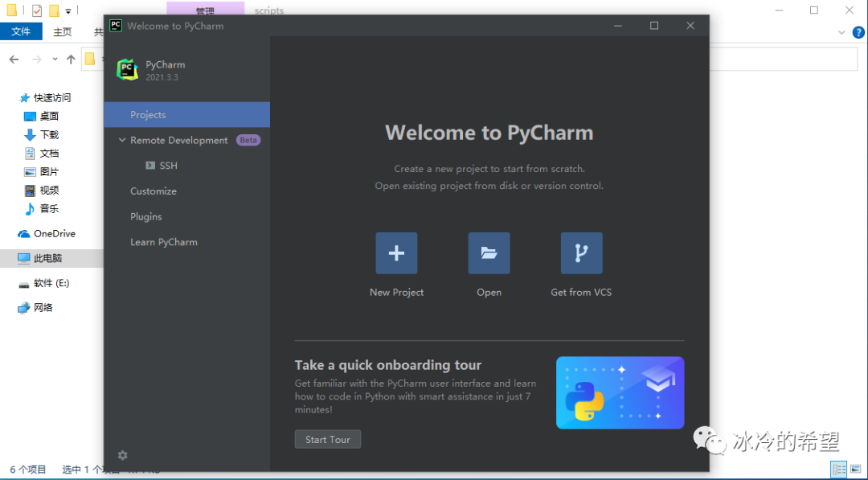Collapse the Remote Development section
868x480 pixels.
[x=122, y=140]
